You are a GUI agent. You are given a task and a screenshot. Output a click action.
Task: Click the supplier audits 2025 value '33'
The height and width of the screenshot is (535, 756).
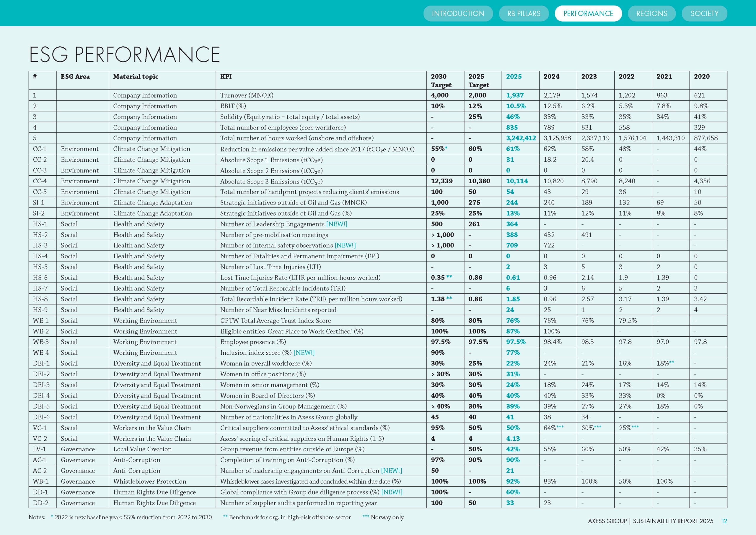click(510, 503)
